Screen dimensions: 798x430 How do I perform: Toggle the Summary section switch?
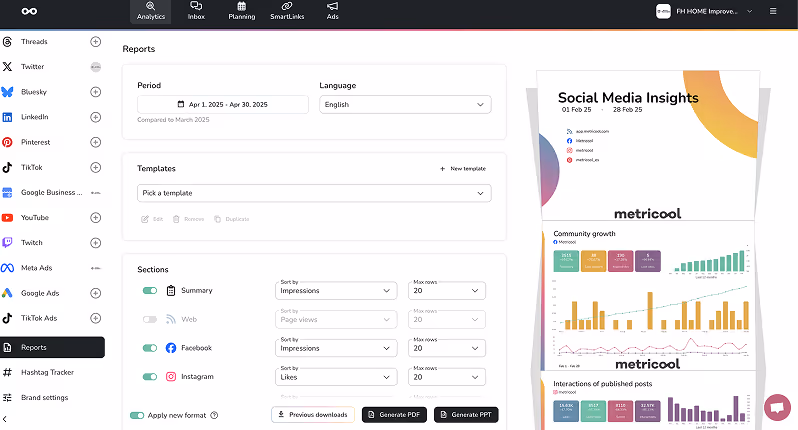(150, 291)
